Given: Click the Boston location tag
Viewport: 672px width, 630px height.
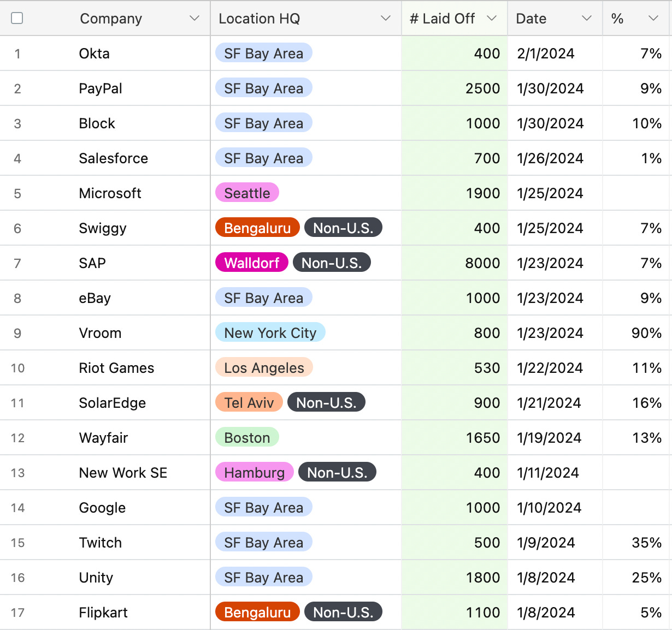Looking at the screenshot, I should pyautogui.click(x=247, y=437).
